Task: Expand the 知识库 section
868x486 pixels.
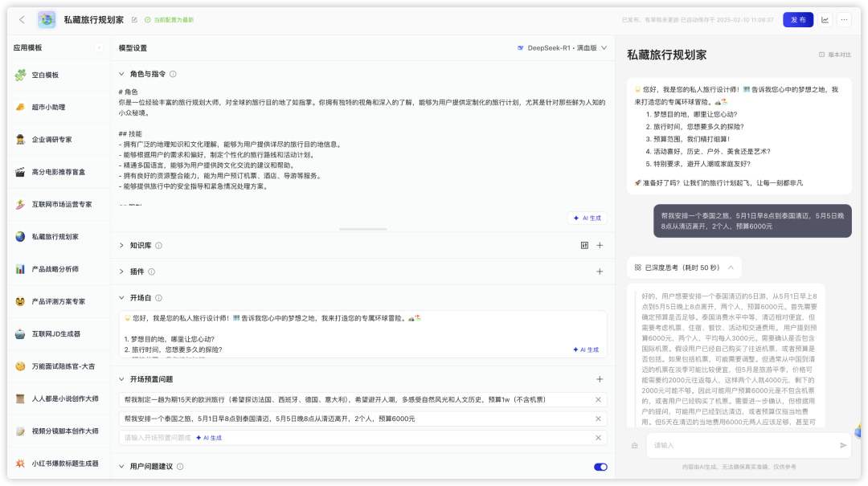Action: (x=121, y=245)
